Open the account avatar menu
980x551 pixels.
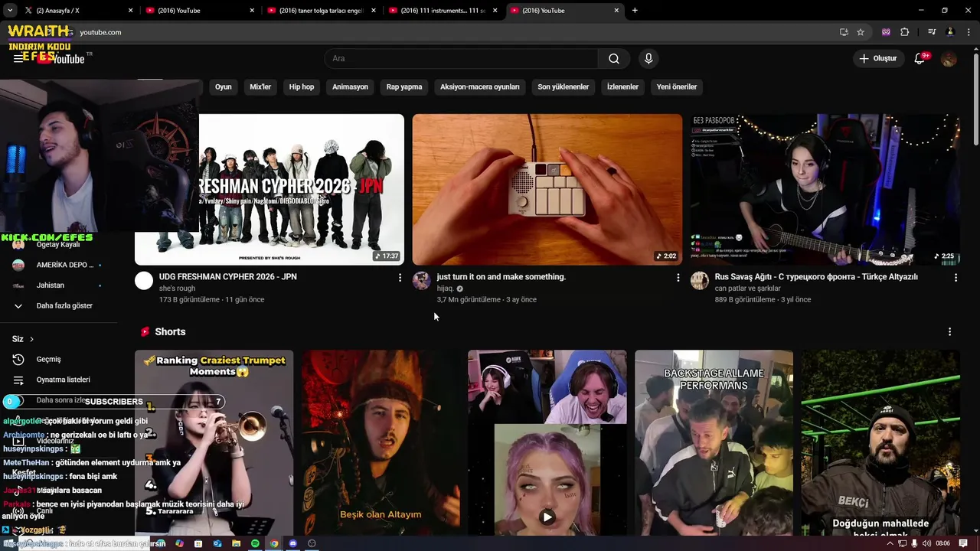point(949,59)
